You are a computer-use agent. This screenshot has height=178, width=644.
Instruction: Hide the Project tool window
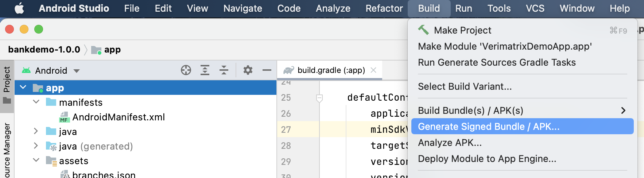[267, 70]
